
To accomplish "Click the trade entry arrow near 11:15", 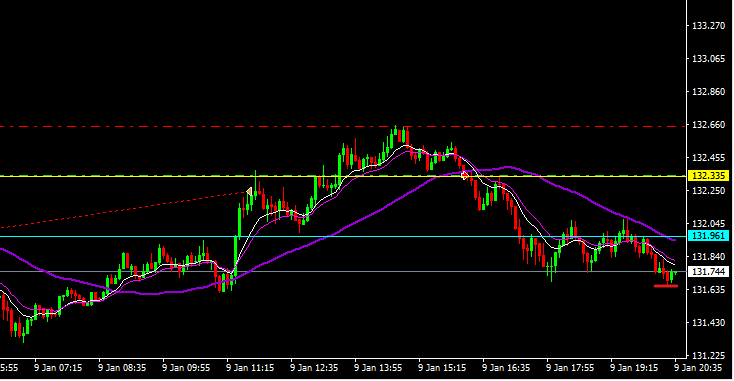I will click(249, 191).
